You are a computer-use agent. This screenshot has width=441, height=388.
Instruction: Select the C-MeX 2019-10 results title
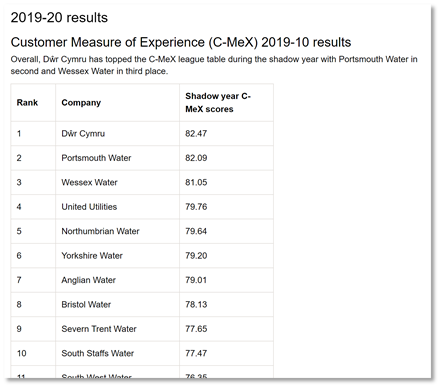(181, 42)
